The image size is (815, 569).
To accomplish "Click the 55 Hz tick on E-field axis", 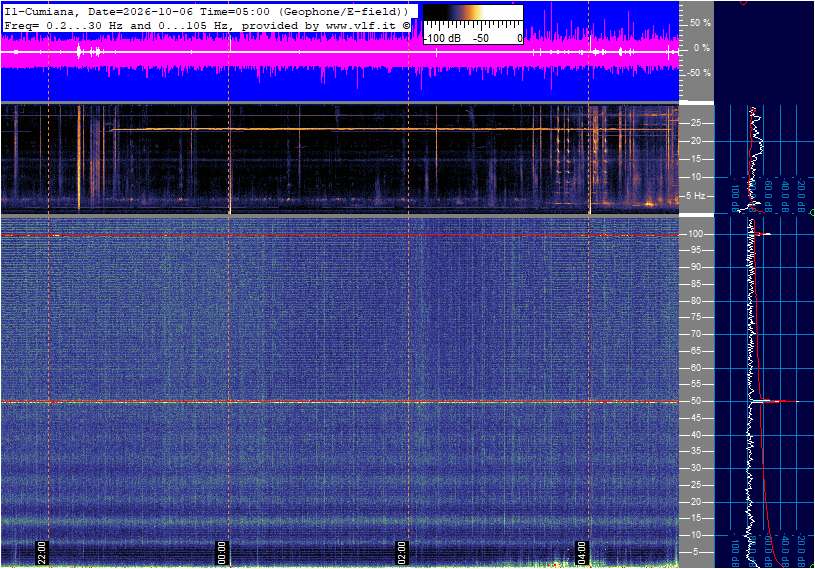I will tap(695, 384).
